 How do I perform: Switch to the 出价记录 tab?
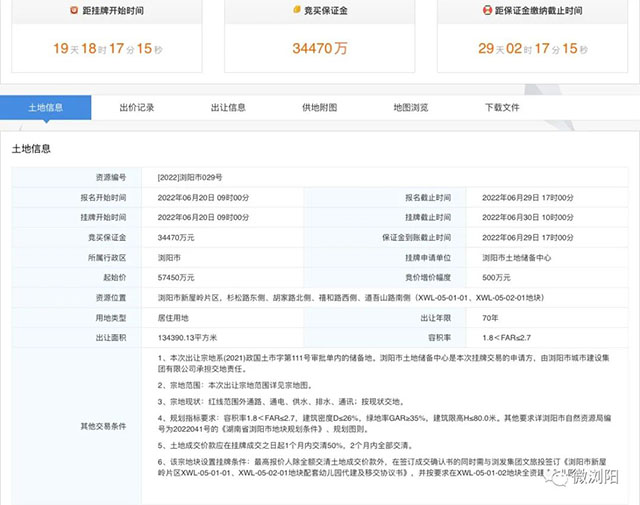136,107
